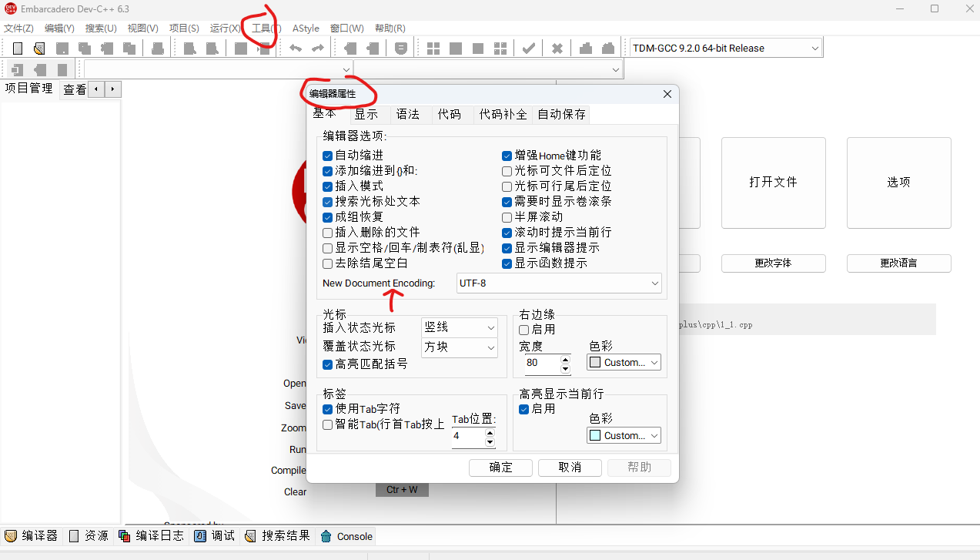Enable the 插入删除的文件 checkbox

[x=328, y=233]
